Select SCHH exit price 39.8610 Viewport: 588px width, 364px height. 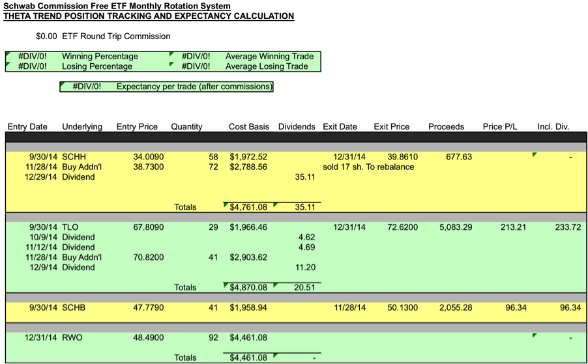[403, 157]
